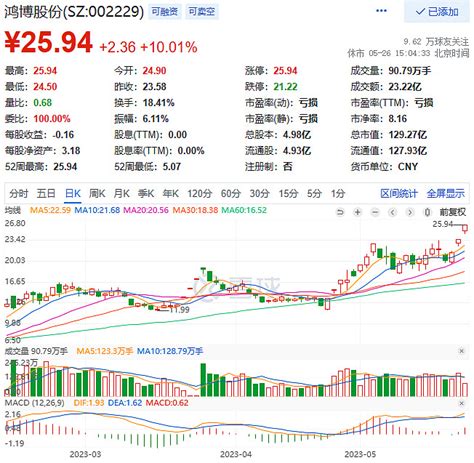The height and width of the screenshot is (463, 474).
Task: Click the latest candlestick labeled 25.94
Action: tap(465, 228)
